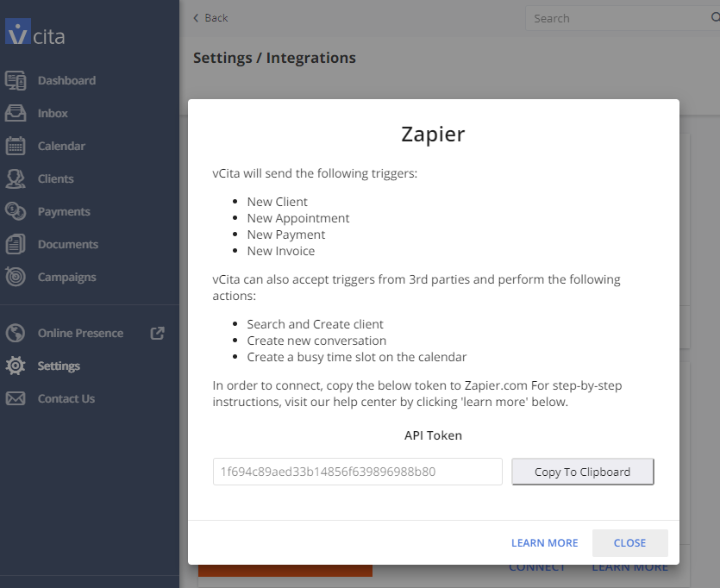This screenshot has height=588, width=720.
Task: Click the Contact Us envelope icon
Action: [16, 398]
